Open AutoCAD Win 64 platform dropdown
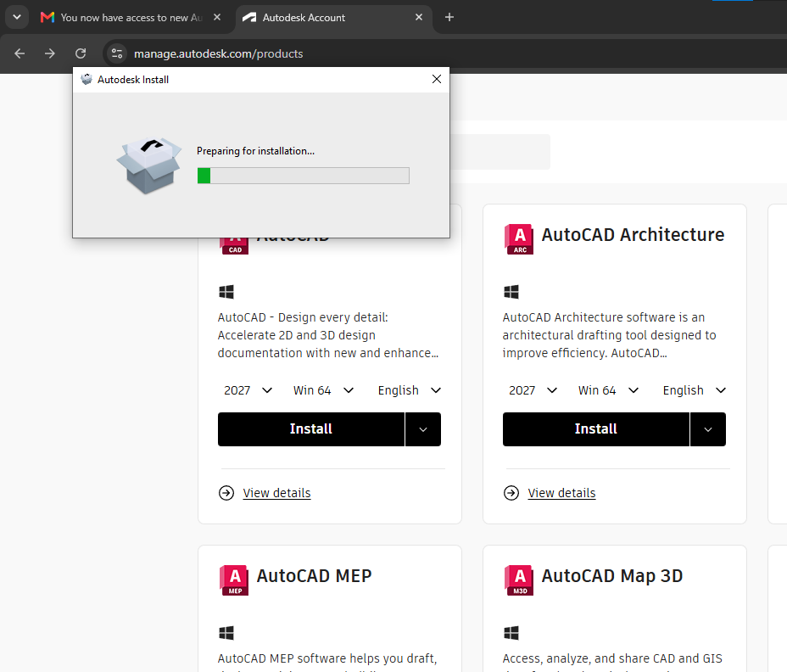The height and width of the screenshot is (672, 787). [324, 390]
